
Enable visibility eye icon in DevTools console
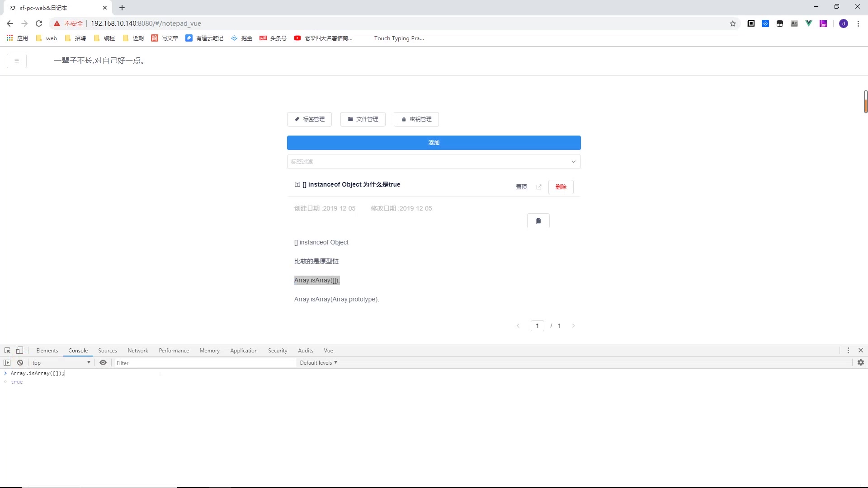pyautogui.click(x=103, y=362)
